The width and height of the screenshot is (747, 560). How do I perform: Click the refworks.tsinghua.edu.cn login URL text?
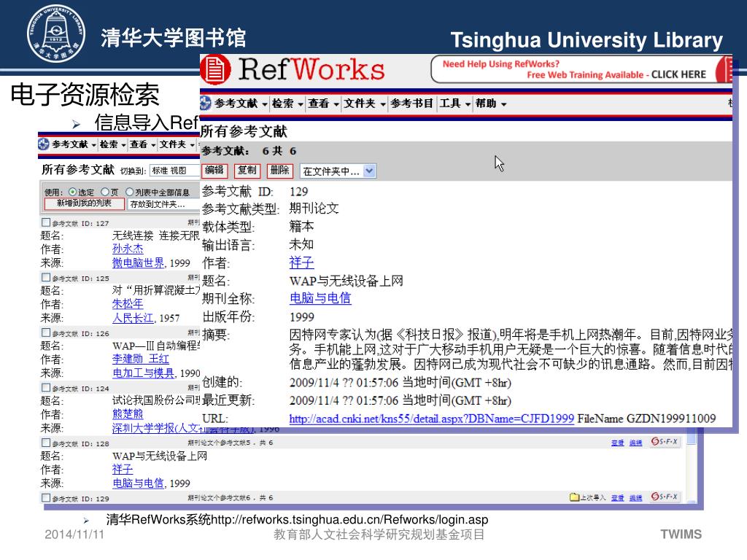349,519
